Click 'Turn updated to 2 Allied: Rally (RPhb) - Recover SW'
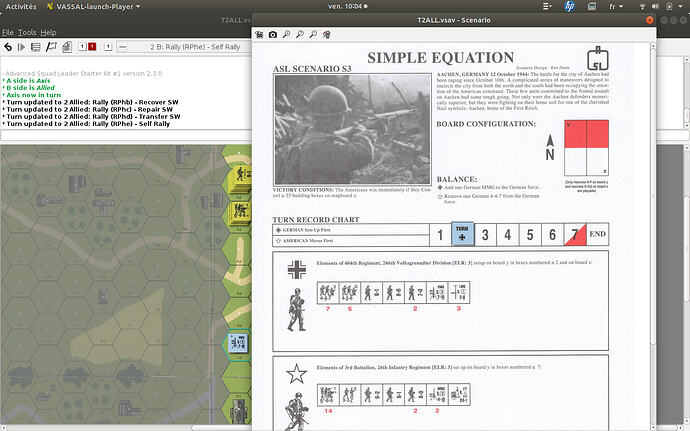Viewport: 690px width, 431px height. tap(90, 102)
